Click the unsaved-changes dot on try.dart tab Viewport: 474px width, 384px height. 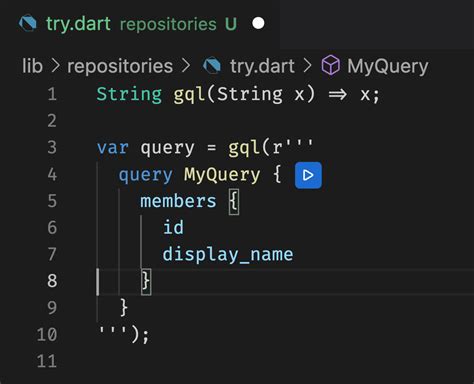(258, 23)
